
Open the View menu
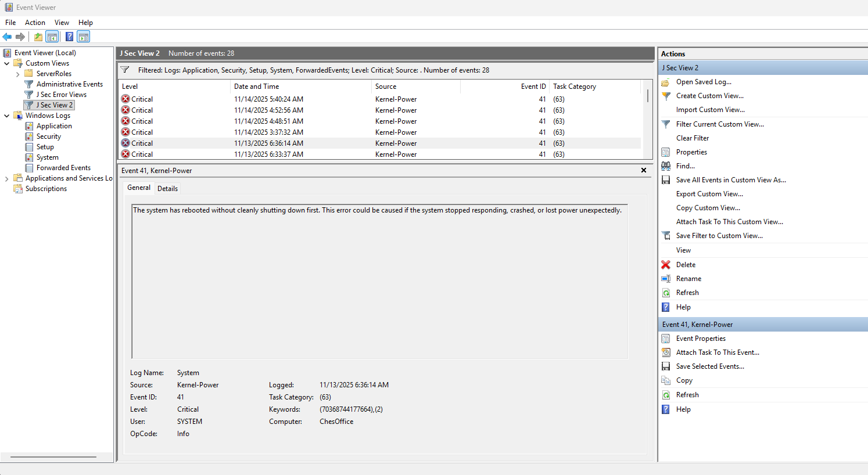click(x=62, y=23)
